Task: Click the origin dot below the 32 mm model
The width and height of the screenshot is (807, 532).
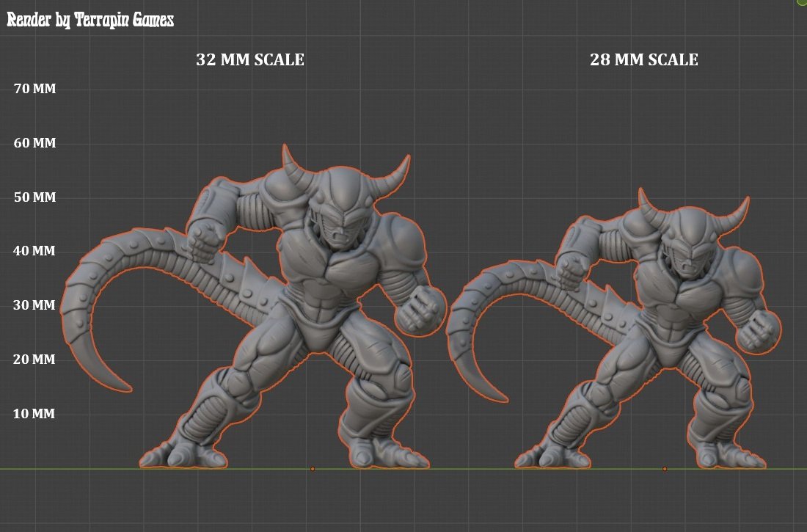Action: (x=313, y=469)
